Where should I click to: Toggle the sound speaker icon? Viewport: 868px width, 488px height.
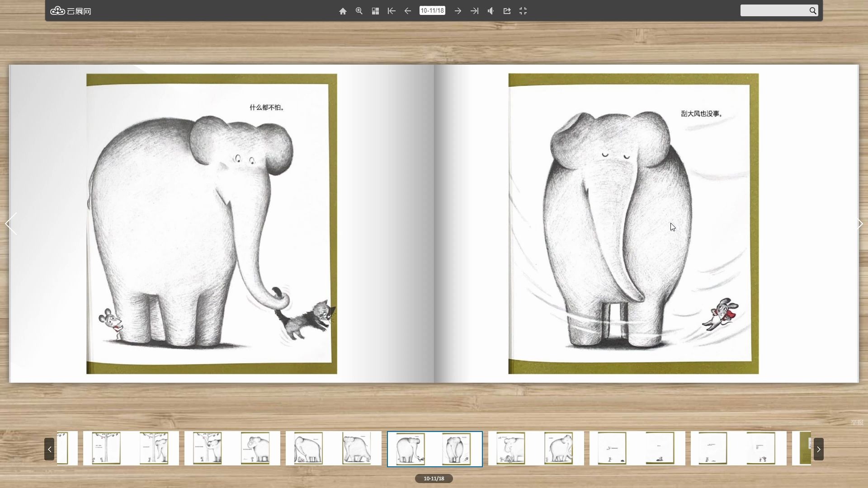tap(491, 11)
